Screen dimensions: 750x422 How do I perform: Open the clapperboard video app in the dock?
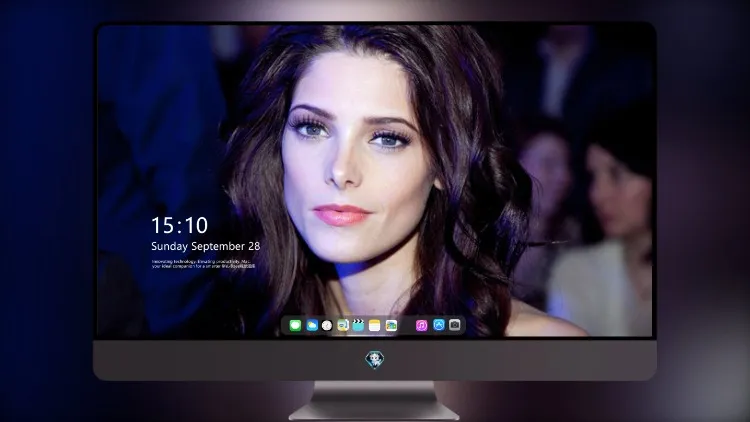click(358, 325)
